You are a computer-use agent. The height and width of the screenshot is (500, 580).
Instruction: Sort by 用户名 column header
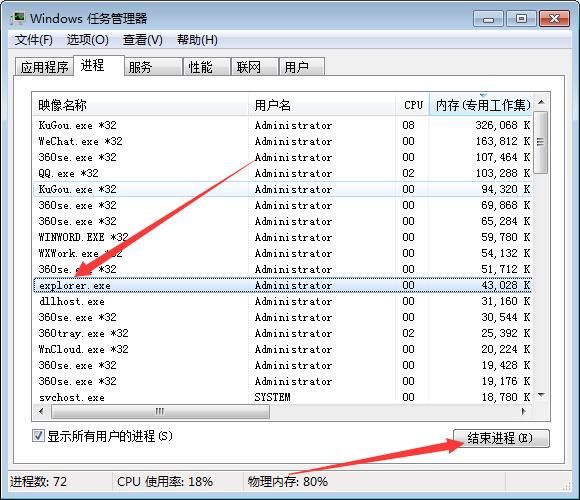[x=321, y=105]
